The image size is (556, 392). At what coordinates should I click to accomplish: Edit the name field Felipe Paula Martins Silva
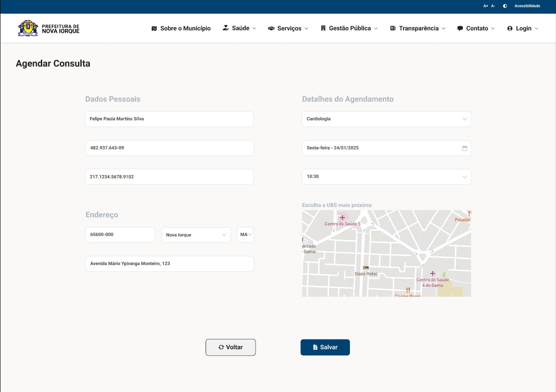169,119
